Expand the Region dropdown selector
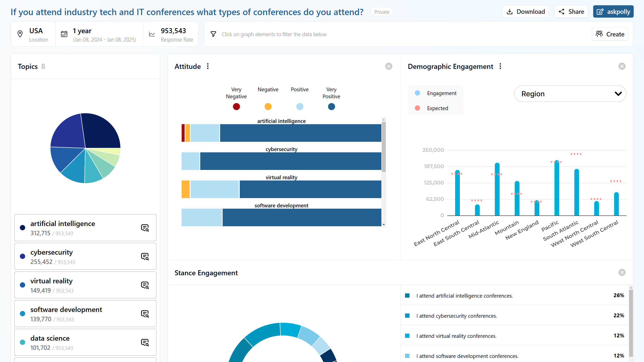Image resolution: width=644 pixels, height=362 pixels. point(570,94)
